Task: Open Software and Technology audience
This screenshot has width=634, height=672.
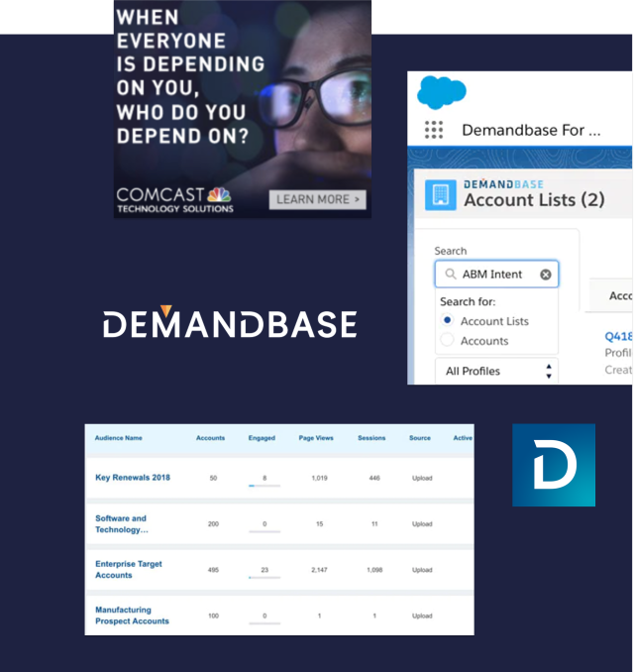Action: [122, 524]
